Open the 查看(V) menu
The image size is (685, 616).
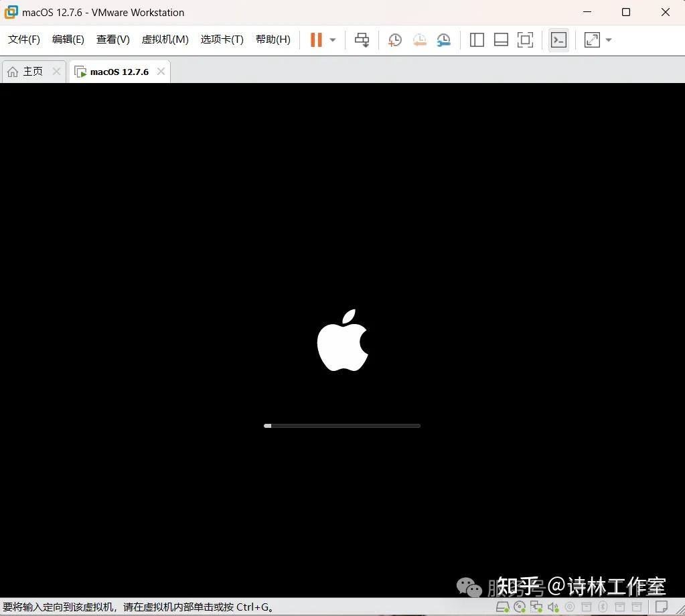[112, 40]
